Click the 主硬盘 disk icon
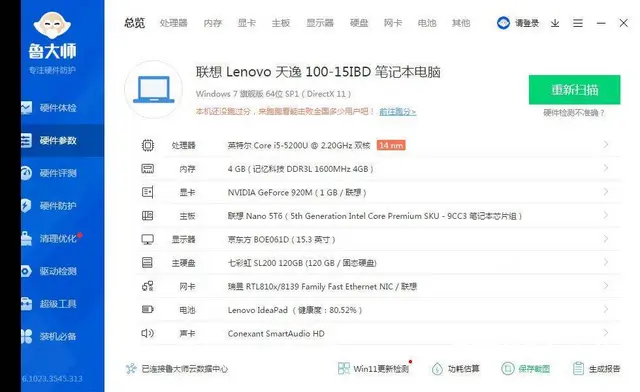Image resolution: width=640 pixels, height=392 pixels. coord(148,263)
